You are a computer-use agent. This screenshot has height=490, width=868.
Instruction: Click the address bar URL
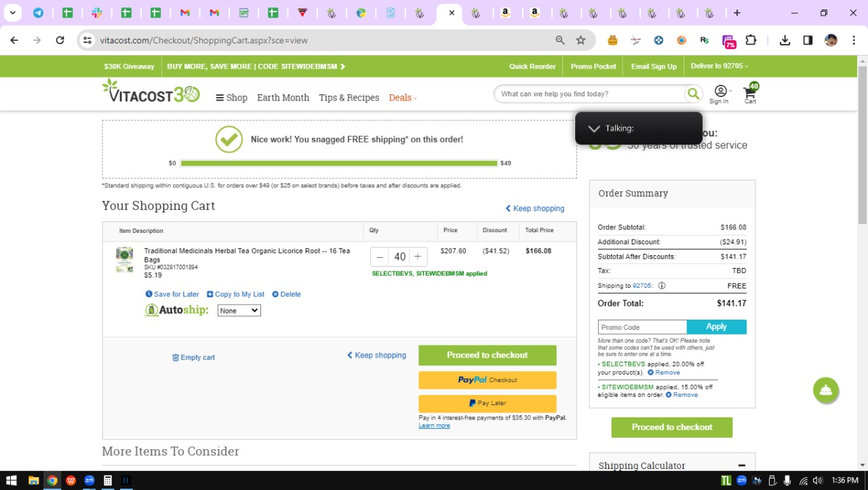[203, 40]
